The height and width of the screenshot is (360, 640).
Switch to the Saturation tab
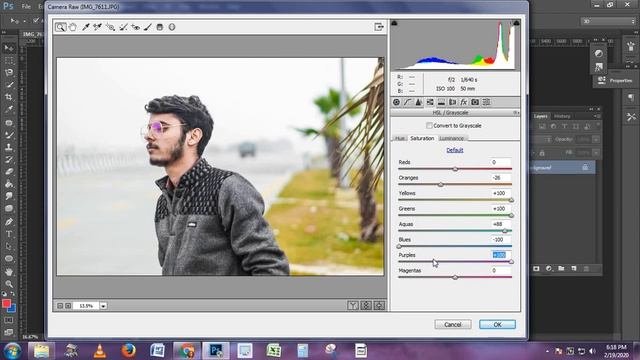(x=422, y=138)
